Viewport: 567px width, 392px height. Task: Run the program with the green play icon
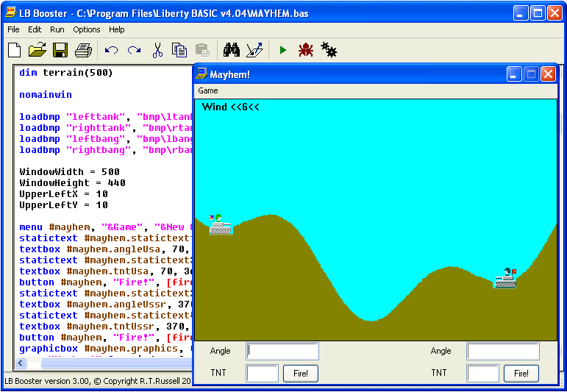pyautogui.click(x=282, y=50)
